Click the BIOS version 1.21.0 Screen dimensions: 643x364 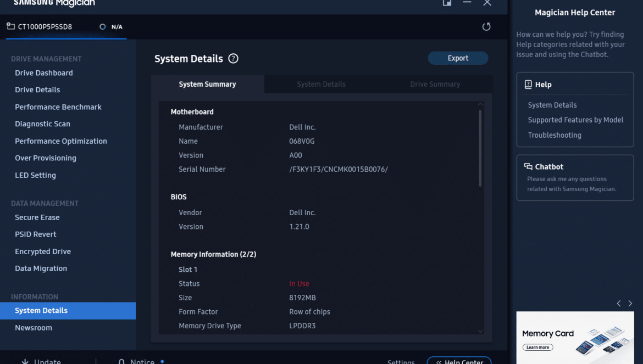[299, 227]
